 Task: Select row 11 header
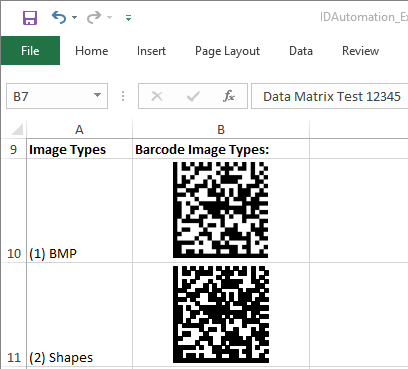click(13, 315)
